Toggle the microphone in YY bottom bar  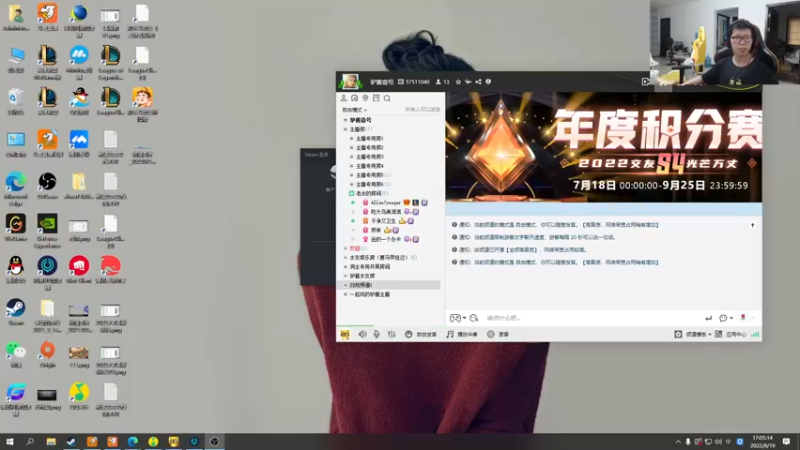[377, 334]
